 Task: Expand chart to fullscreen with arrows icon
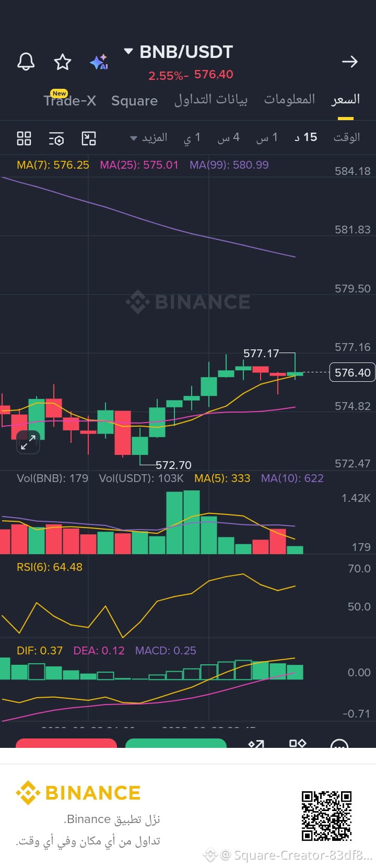(28, 442)
